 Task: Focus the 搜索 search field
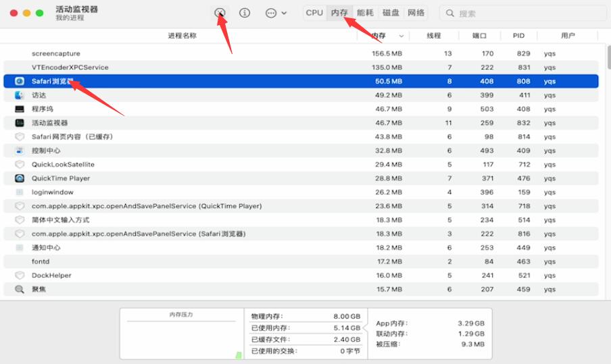click(523, 14)
